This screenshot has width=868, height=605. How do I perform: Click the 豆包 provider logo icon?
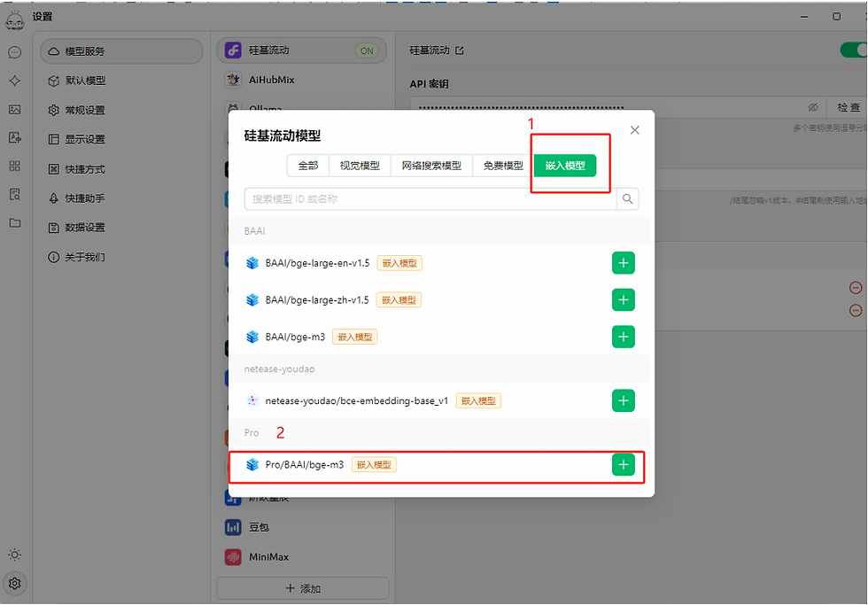tap(233, 527)
